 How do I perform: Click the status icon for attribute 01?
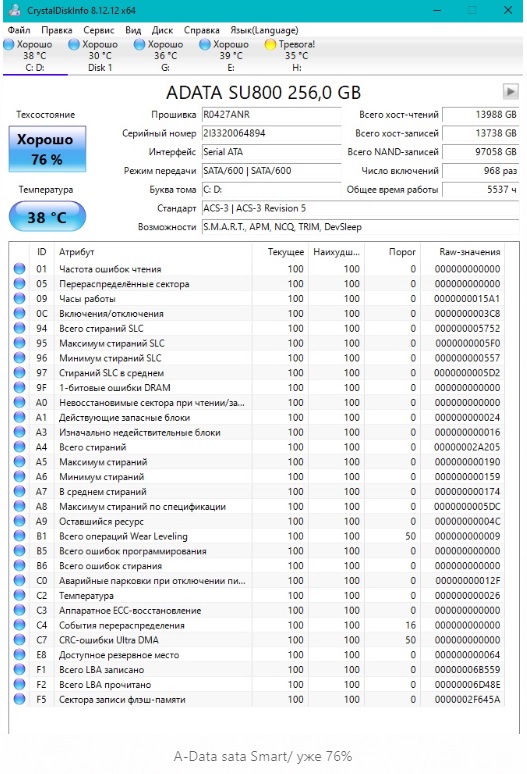[19, 269]
